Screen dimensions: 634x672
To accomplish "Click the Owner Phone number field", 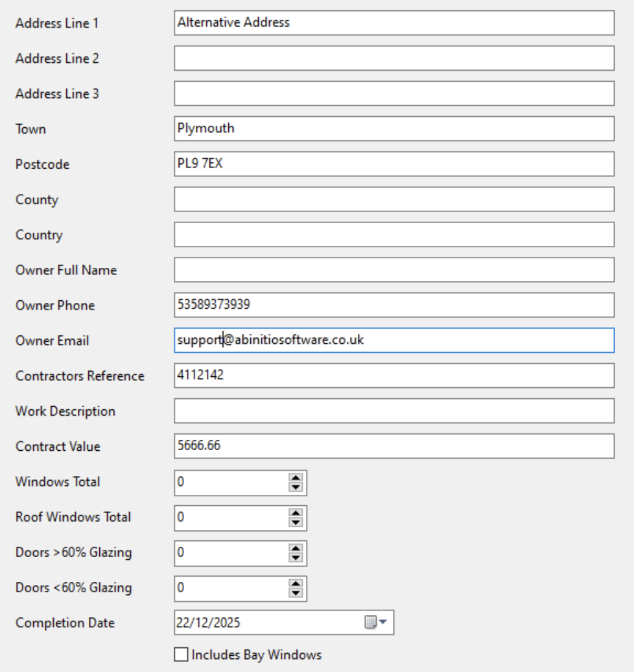I will point(393,305).
